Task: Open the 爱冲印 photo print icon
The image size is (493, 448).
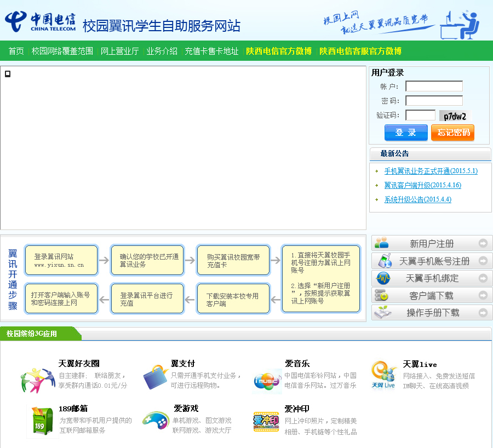Action: [x=266, y=422]
